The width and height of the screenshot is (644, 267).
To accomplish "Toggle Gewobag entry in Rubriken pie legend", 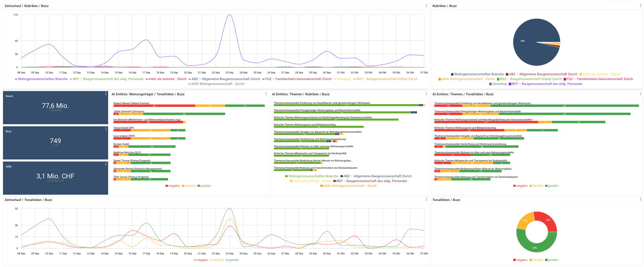I will pyautogui.click(x=498, y=84).
